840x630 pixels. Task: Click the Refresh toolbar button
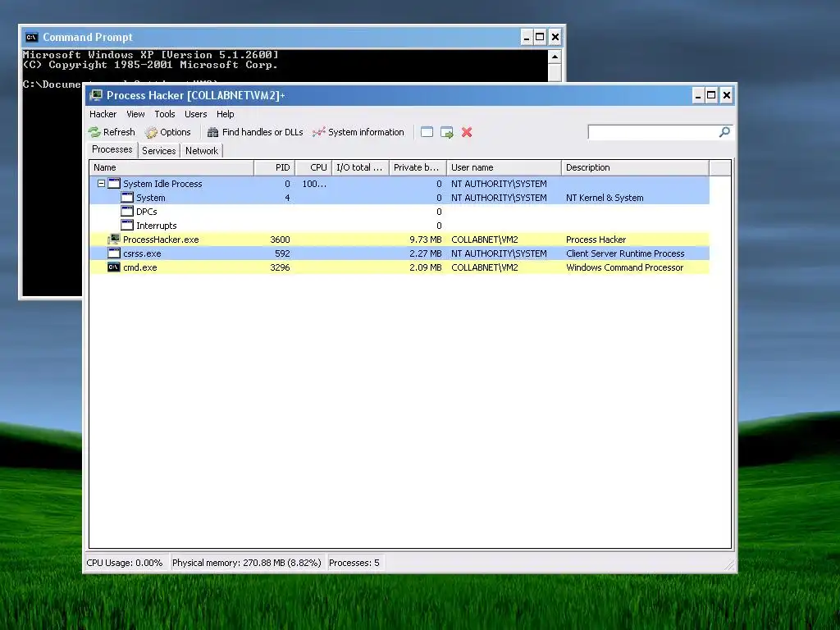(x=112, y=132)
